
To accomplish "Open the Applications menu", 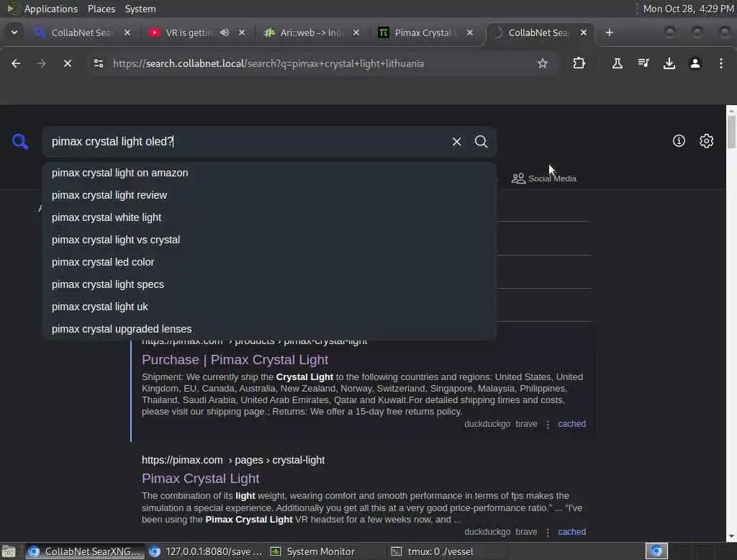I will (51, 9).
